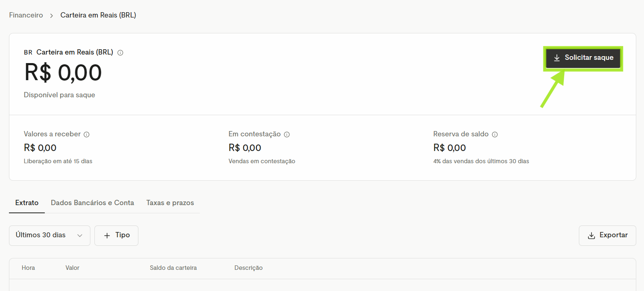The height and width of the screenshot is (291, 644).
Task: Export the statement with Exportar
Action: pyautogui.click(x=607, y=236)
